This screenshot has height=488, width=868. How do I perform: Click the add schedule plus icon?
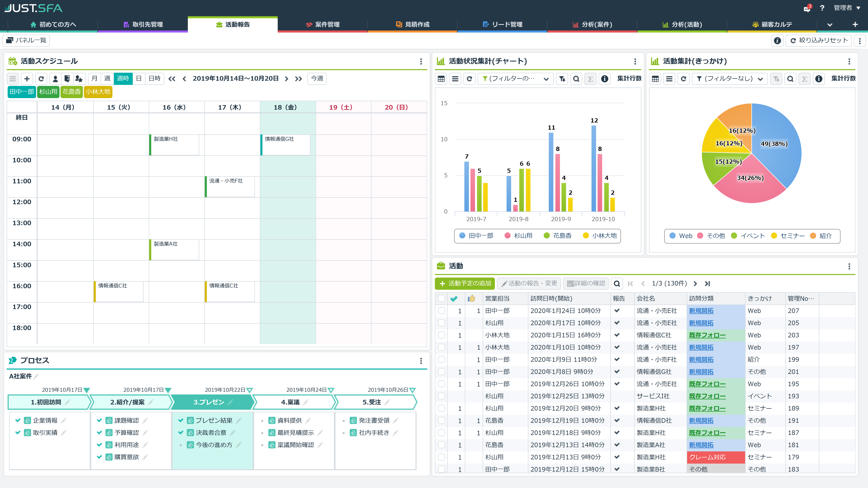point(27,78)
